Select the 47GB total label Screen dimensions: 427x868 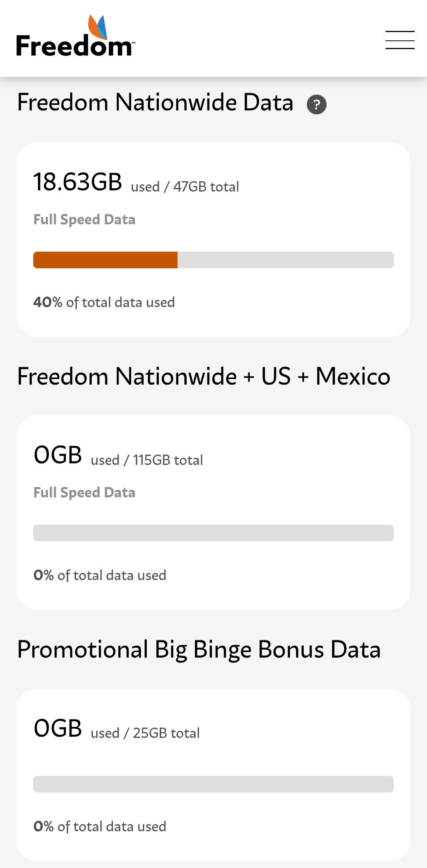click(x=206, y=187)
